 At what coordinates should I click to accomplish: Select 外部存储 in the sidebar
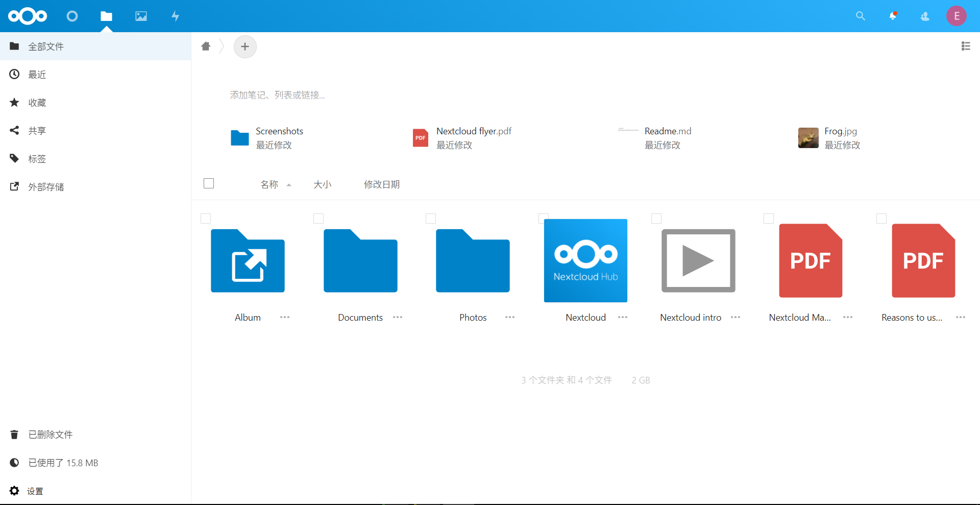(x=95, y=187)
